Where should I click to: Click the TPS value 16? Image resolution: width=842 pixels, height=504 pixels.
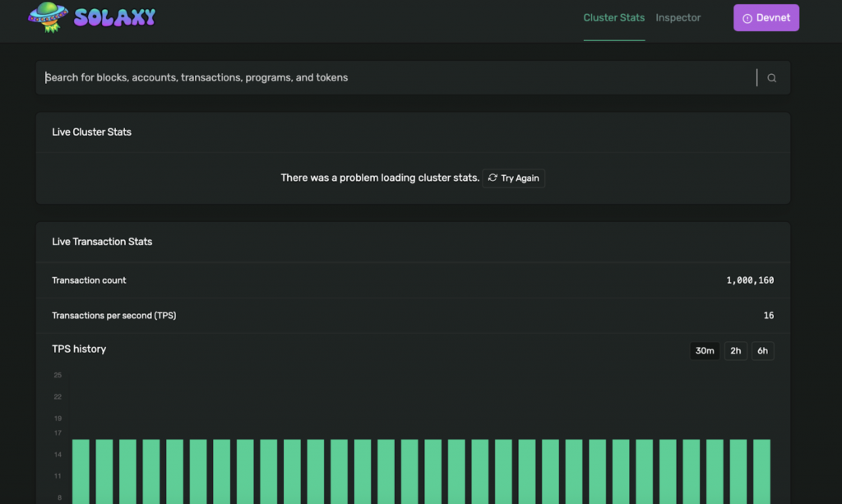(x=768, y=316)
